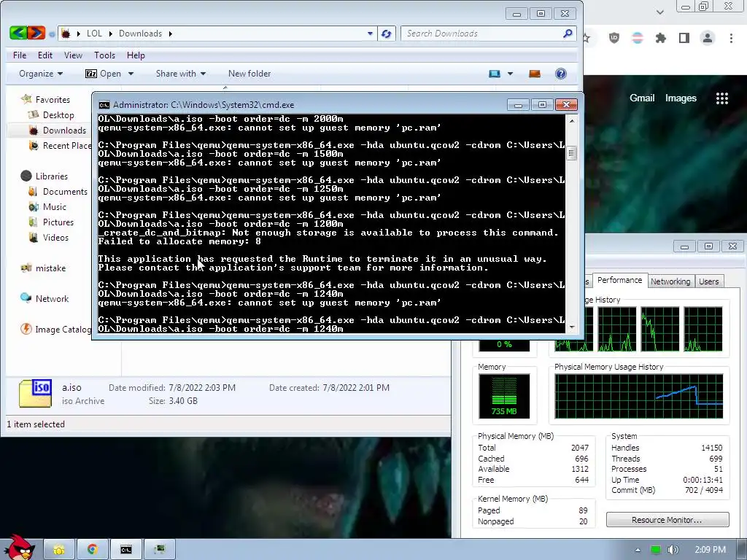747x560 pixels.
Task: Open the dropdown arrow next to Open
Action: pyautogui.click(x=131, y=74)
